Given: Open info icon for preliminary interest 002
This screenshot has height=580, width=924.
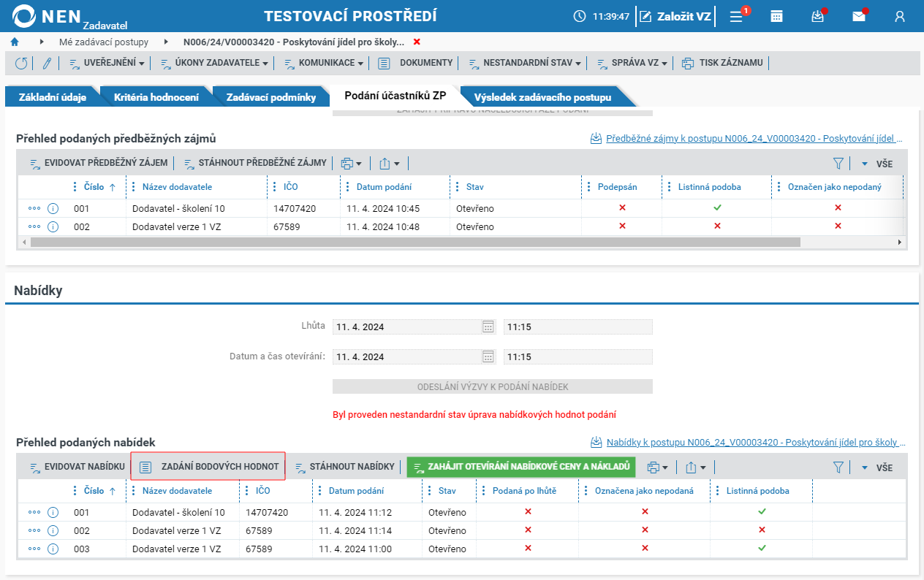Looking at the screenshot, I should [53, 226].
